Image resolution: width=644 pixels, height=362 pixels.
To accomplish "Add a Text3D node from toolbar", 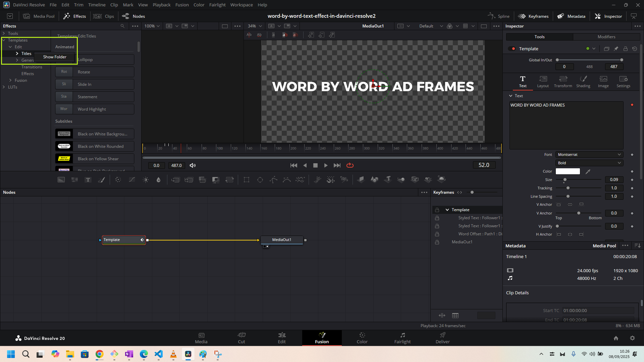I will [388, 179].
